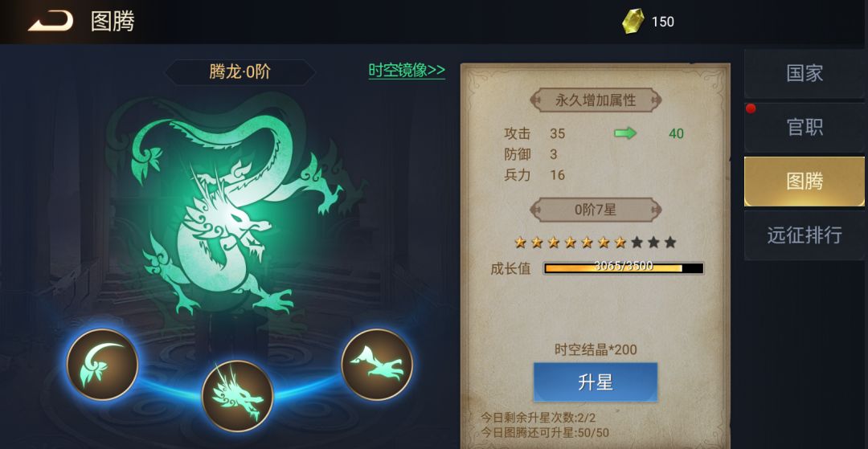Click the 0阶7星 star rank label
868x449 pixels.
click(596, 210)
